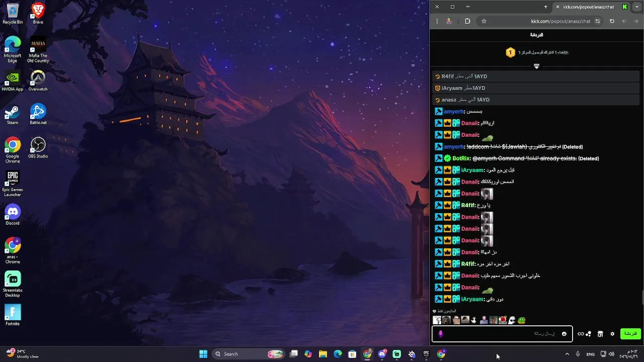
Task: Open File Explorer from the taskbar
Action: pos(323,354)
